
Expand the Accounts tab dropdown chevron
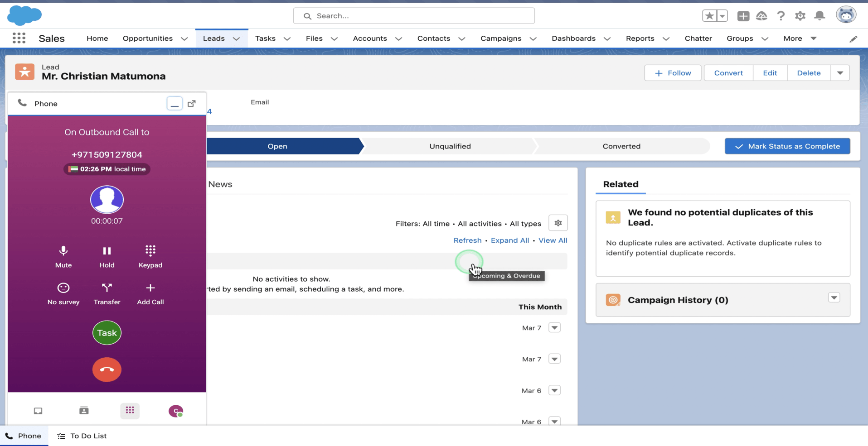coord(398,39)
